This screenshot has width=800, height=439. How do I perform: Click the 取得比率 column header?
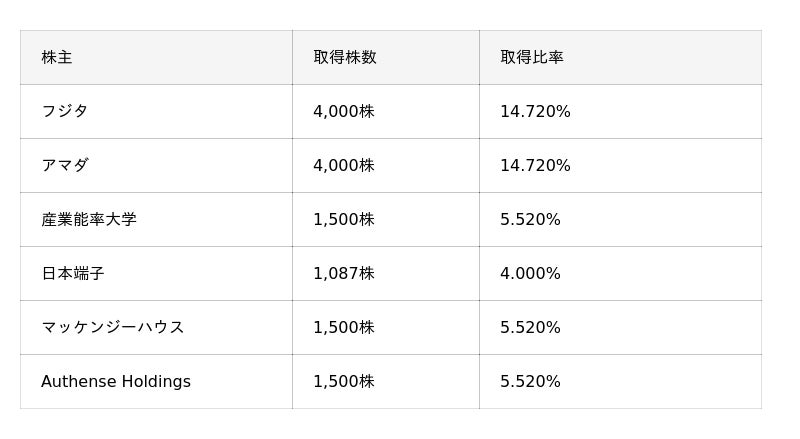[x=532, y=58]
